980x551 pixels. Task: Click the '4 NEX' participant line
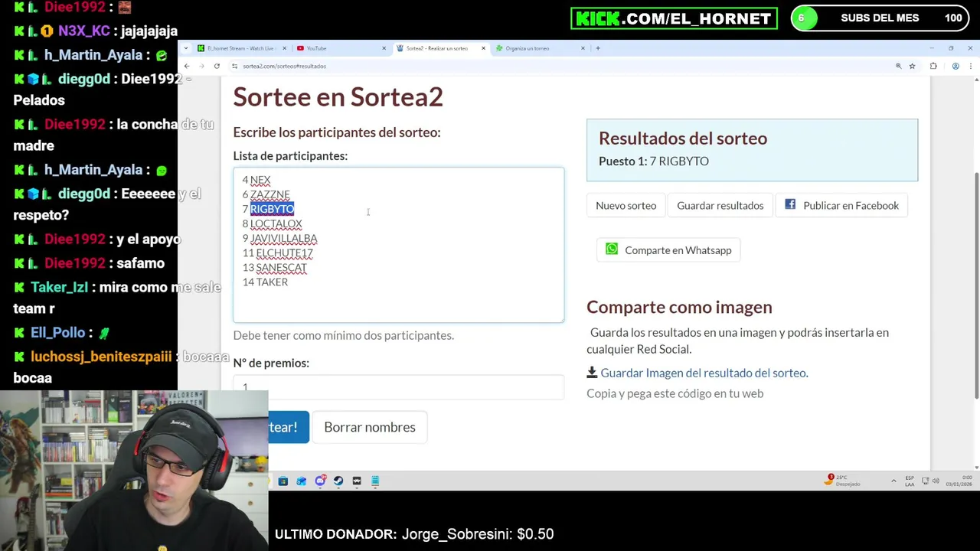pos(256,180)
